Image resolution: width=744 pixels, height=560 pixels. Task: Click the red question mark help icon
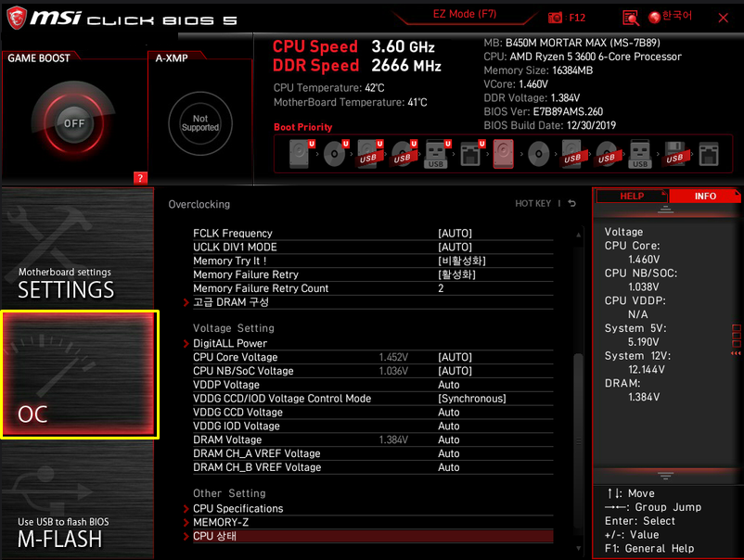[x=140, y=178]
